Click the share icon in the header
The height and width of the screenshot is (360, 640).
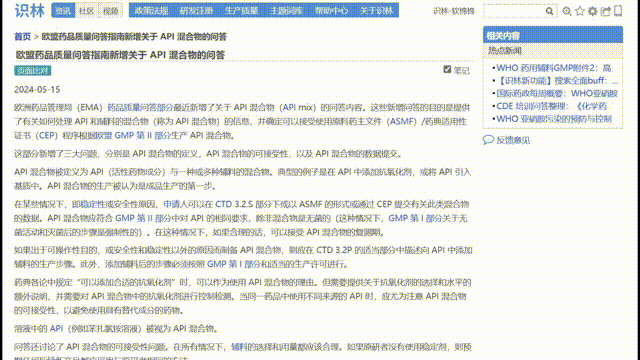606,11
